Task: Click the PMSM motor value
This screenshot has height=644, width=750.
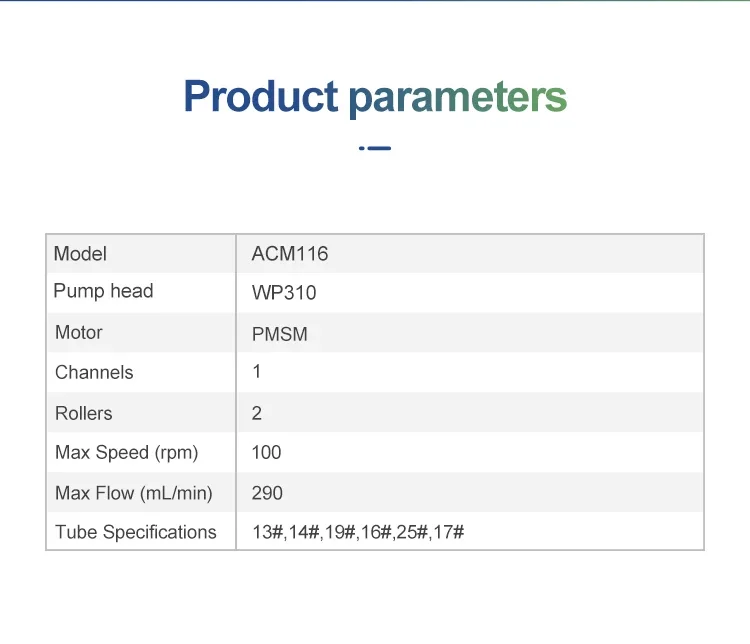Action: pos(280,334)
